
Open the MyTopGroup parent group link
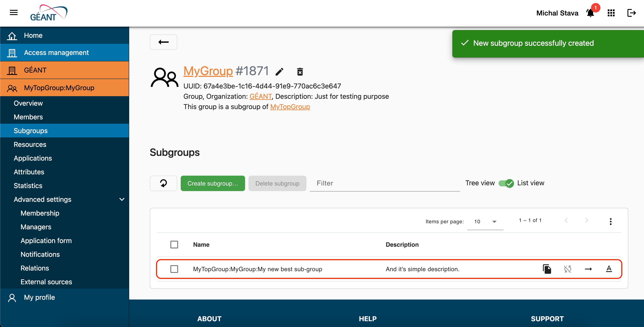pyautogui.click(x=290, y=107)
